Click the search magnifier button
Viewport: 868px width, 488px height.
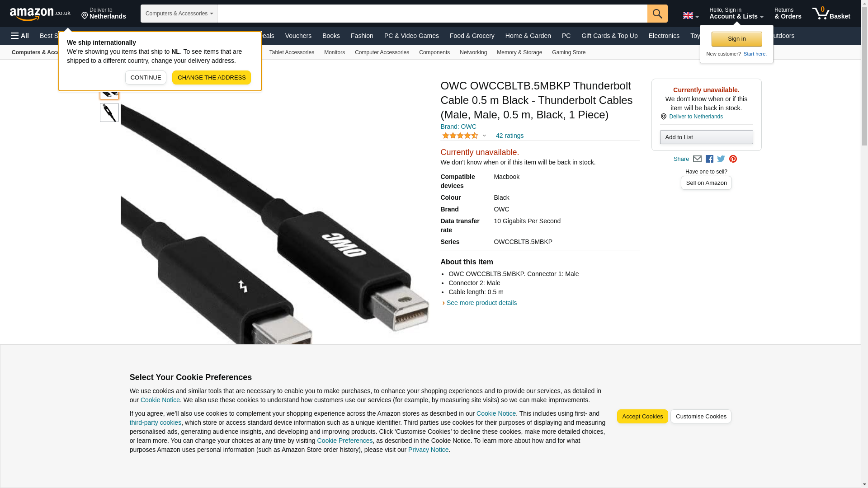point(657,14)
